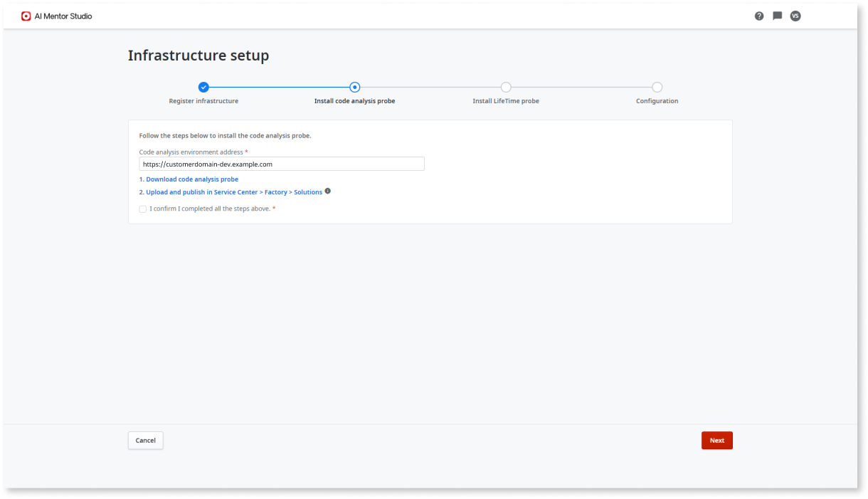The width and height of the screenshot is (868, 499).
Task: Open the Install LifeTime probe step label
Action: pyautogui.click(x=506, y=100)
